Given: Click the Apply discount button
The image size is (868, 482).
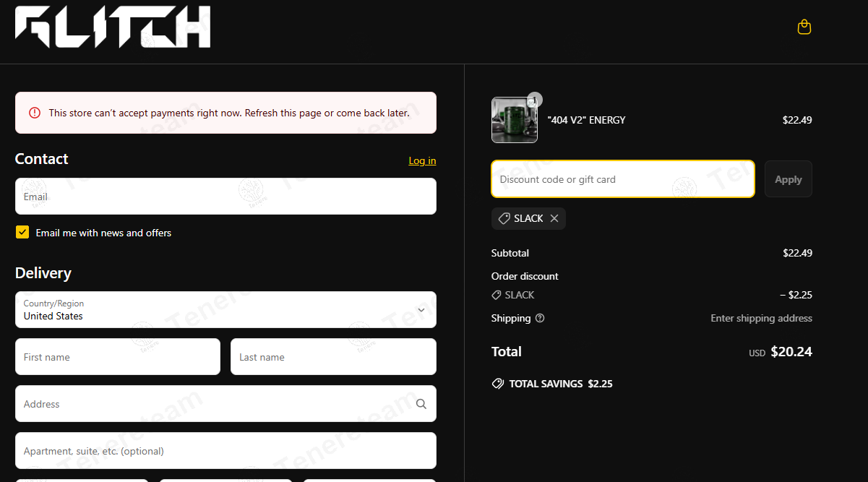Looking at the screenshot, I should click(788, 179).
